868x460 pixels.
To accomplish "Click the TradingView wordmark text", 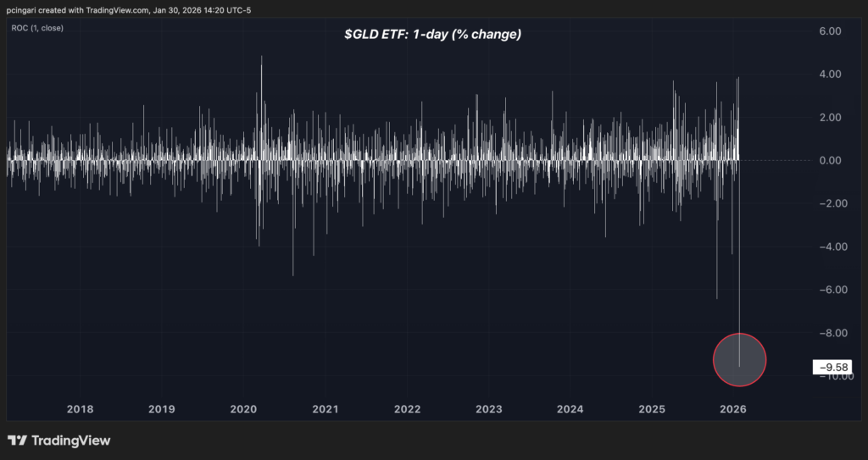I will [70, 441].
